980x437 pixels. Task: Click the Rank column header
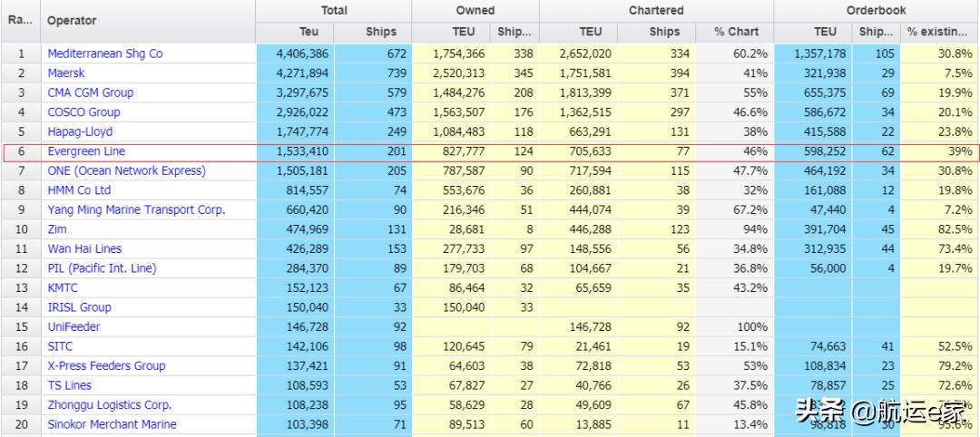(x=20, y=20)
